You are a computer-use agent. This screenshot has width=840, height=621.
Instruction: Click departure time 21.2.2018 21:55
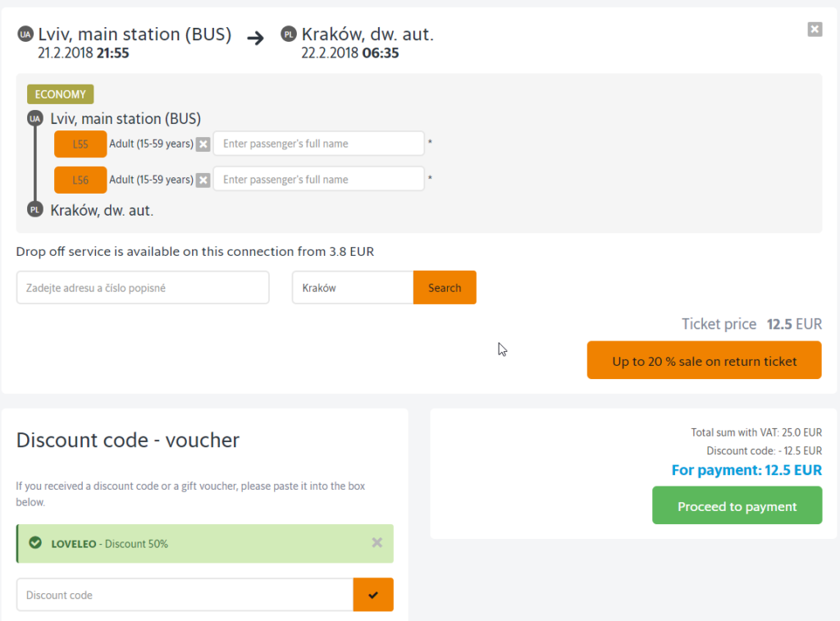(83, 53)
